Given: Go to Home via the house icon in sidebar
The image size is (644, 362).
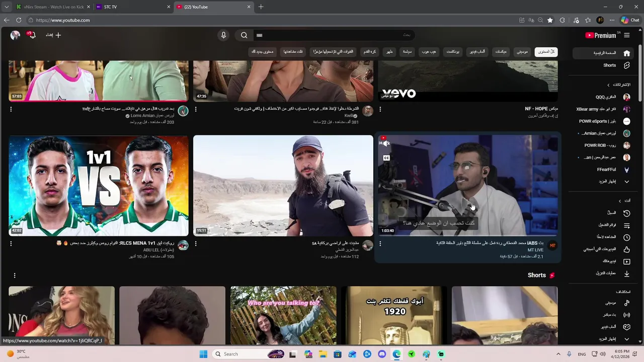Looking at the screenshot, I should (x=627, y=53).
